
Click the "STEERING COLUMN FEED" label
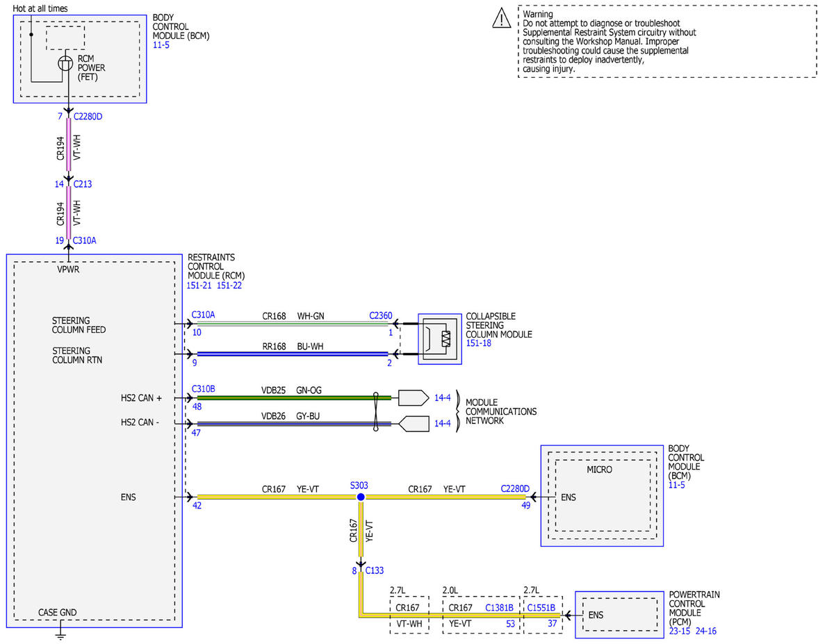pyautogui.click(x=79, y=325)
